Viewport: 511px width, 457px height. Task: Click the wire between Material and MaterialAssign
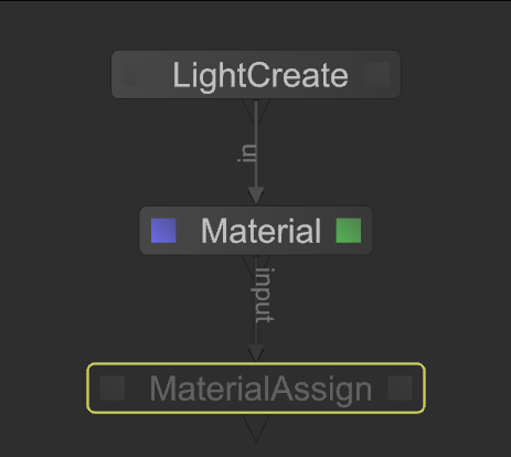pos(256,333)
